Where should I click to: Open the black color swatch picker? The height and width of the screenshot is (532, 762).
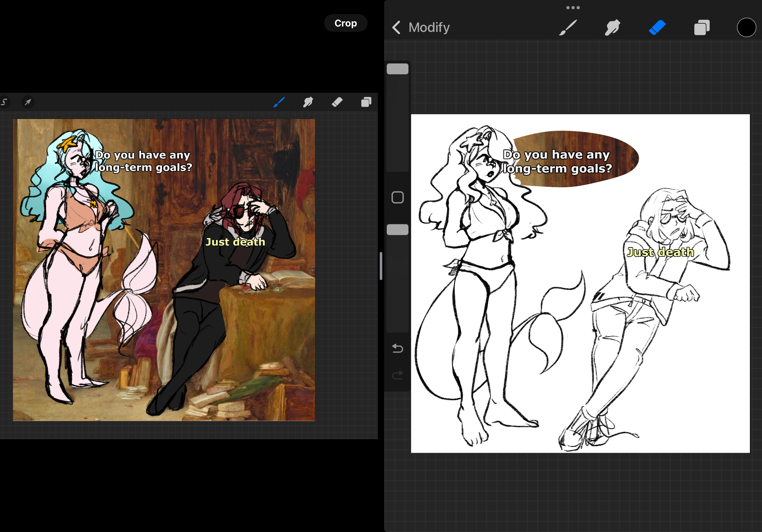coord(746,27)
